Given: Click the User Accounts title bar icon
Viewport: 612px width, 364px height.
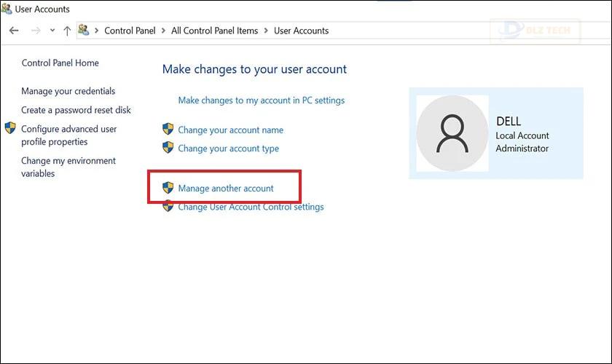Looking at the screenshot, I should [7, 8].
